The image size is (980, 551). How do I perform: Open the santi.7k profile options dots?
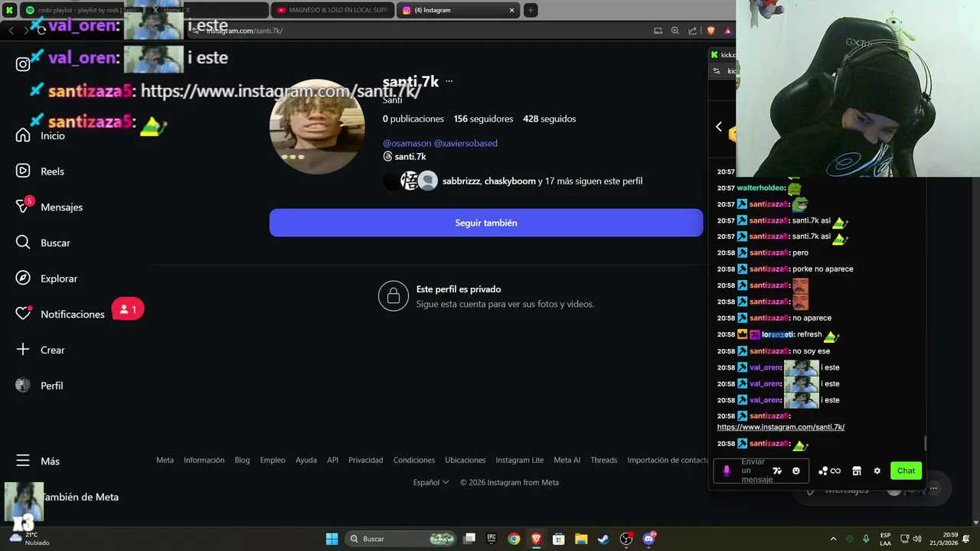(x=449, y=81)
